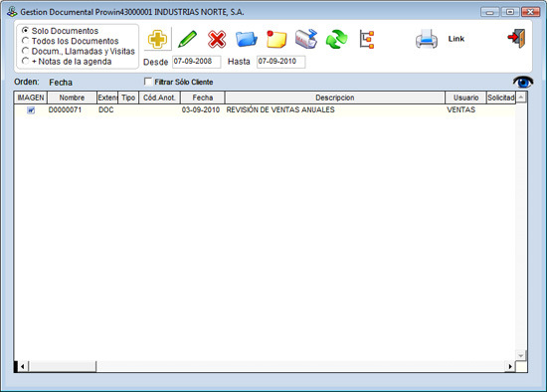
Task: Click VENTAS user cell
Action: coord(460,110)
